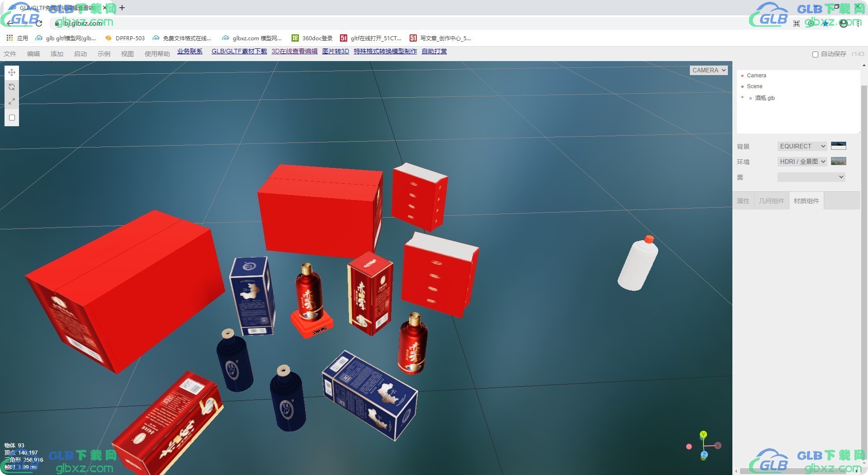This screenshot has height=475, width=868.
Task: Open the 示例 menu
Action: click(104, 54)
